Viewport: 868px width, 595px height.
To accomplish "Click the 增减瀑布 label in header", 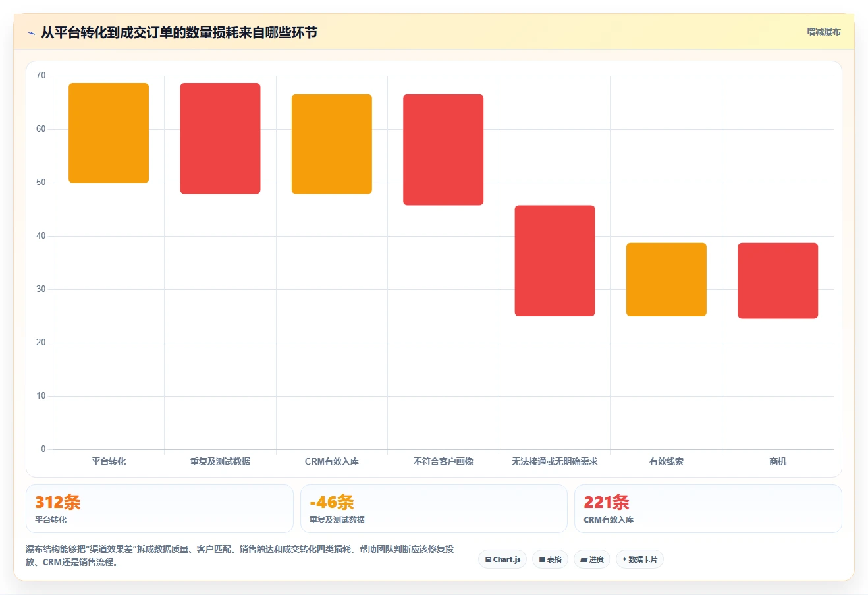I will [823, 32].
